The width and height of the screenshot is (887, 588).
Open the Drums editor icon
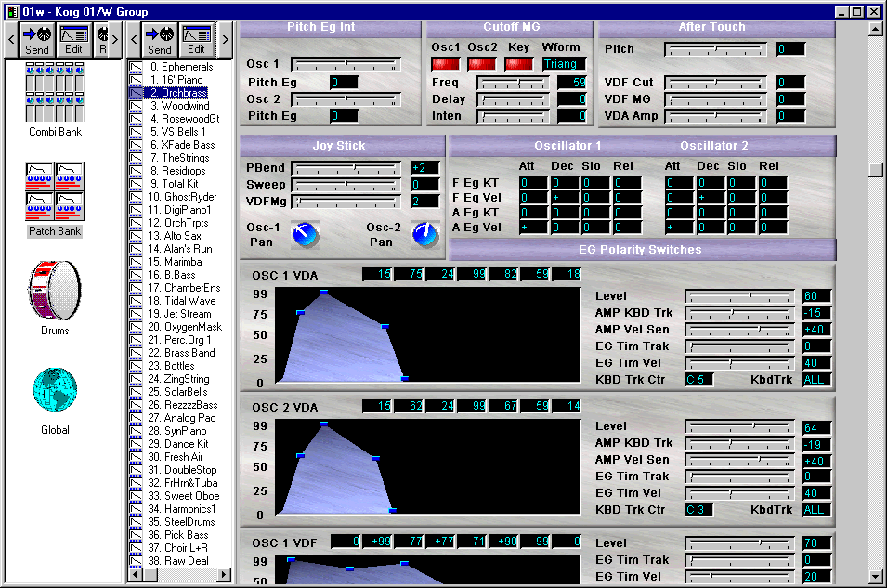[x=55, y=290]
